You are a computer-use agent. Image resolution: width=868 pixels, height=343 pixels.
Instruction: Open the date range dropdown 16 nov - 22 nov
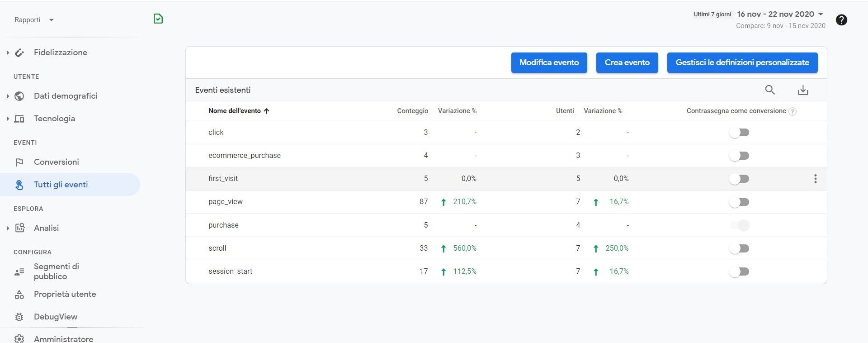(780, 14)
